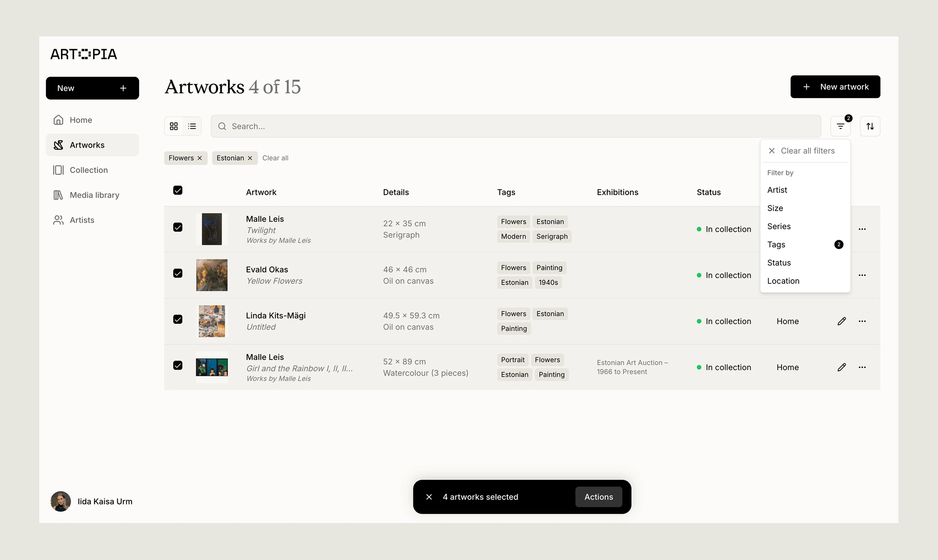Open the Girl and the Rainbow thumbnail
The image size is (938, 560).
(x=212, y=367)
